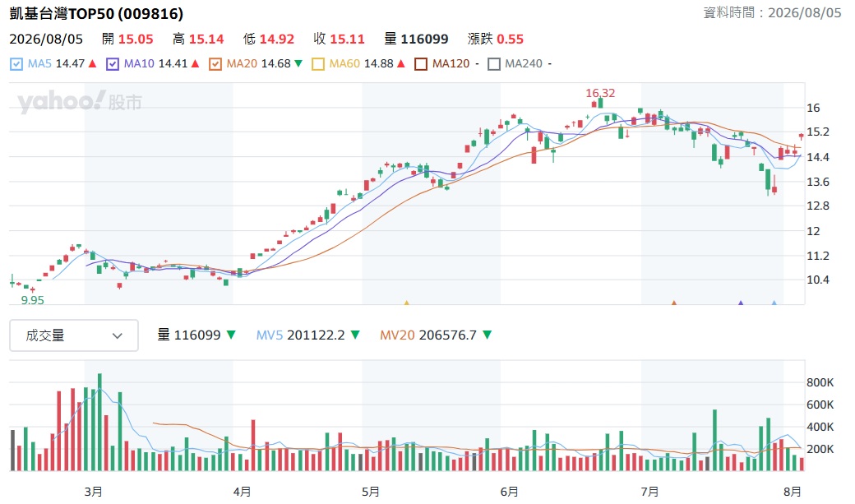Image resolution: width=855 pixels, height=504 pixels.
Task: Click the high price 15.14
Action: [x=206, y=39]
